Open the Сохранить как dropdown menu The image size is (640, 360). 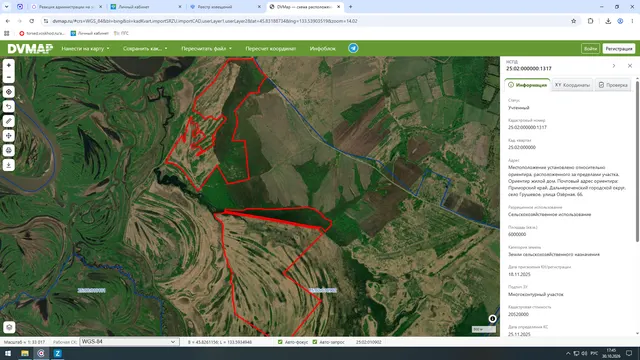pos(145,49)
